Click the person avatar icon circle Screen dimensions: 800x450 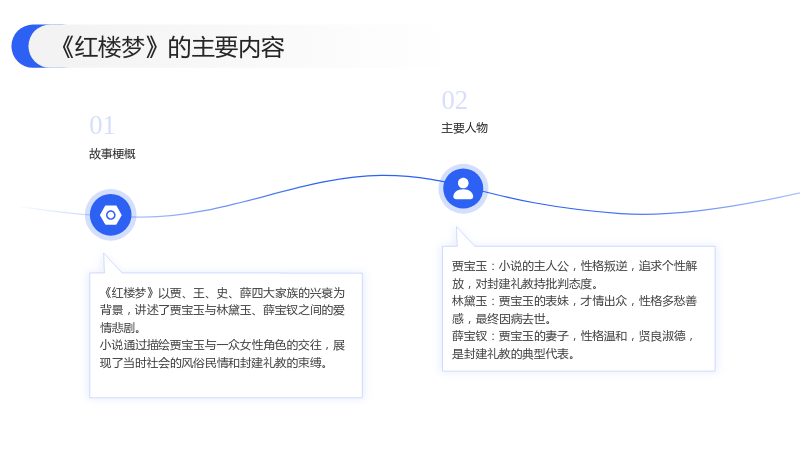[463, 189]
